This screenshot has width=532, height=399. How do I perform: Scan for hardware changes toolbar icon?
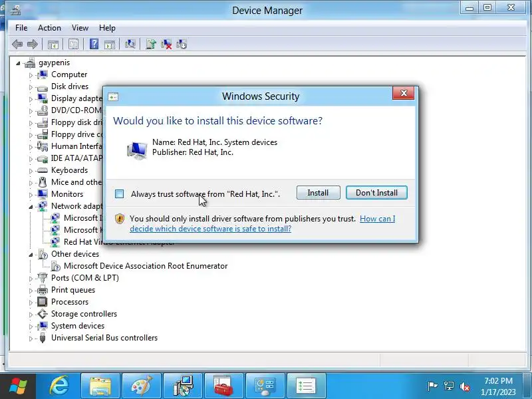click(x=130, y=44)
